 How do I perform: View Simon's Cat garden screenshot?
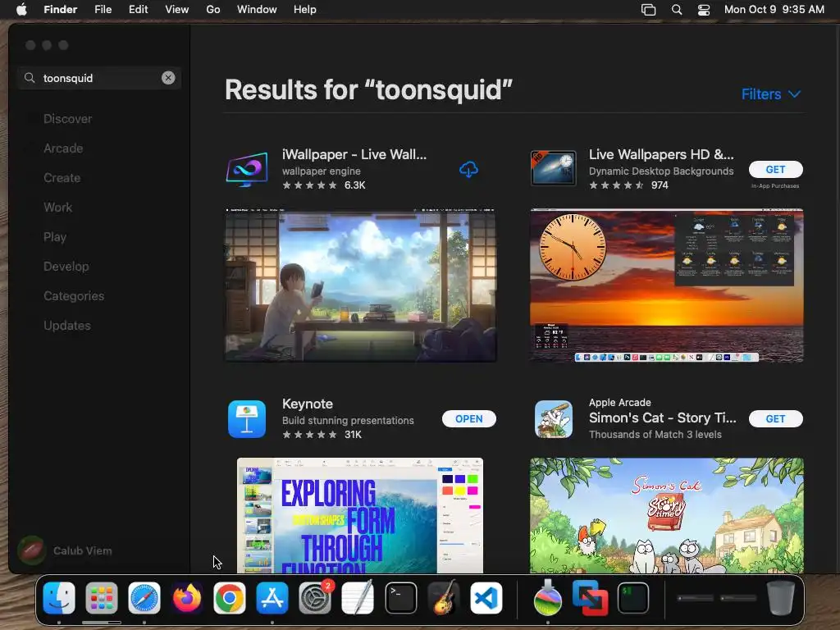click(x=666, y=515)
